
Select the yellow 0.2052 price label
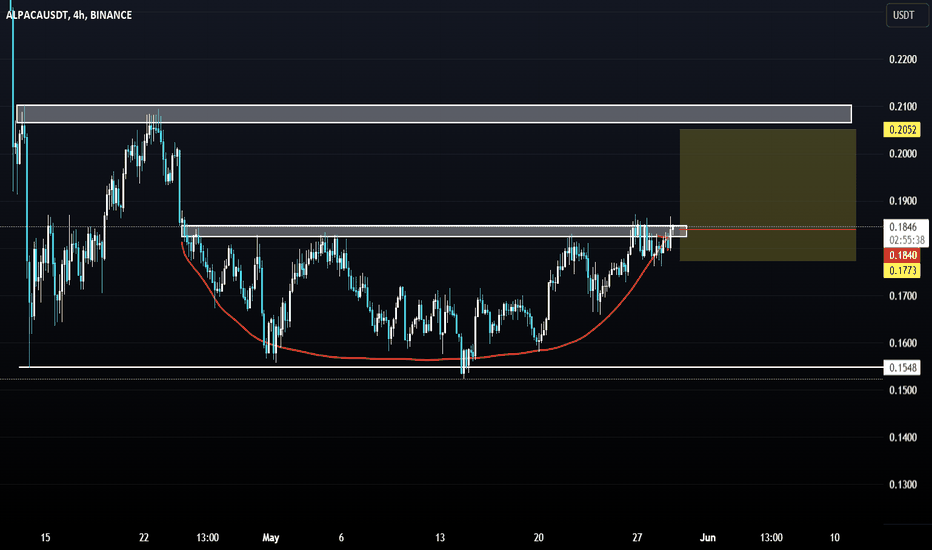[902, 130]
